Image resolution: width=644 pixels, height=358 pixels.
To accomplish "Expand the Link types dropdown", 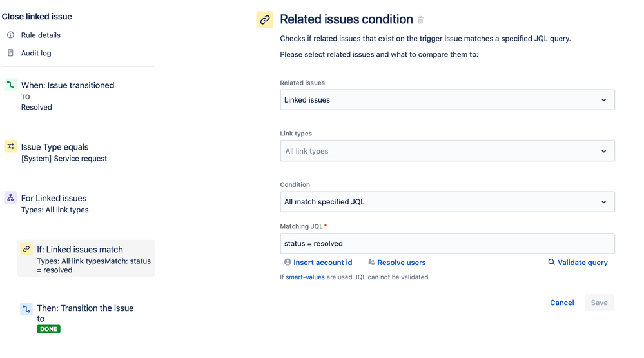I will click(x=447, y=151).
